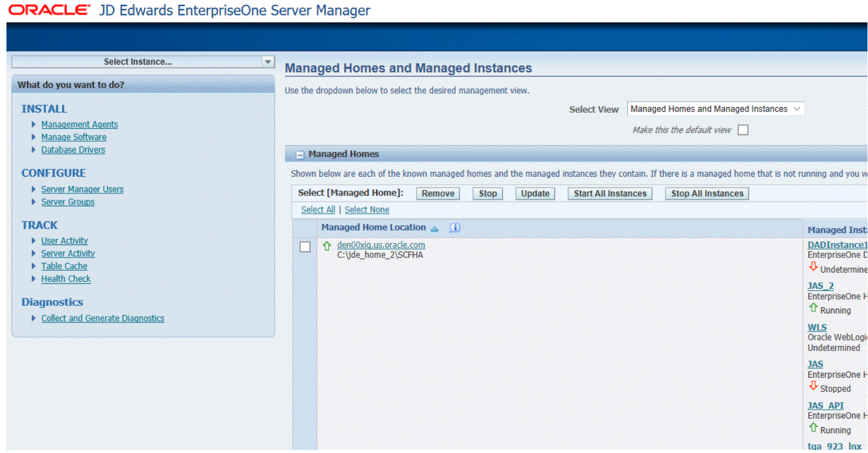The image size is (868, 453).
Task: Click the arrow bullet beside Database Drivers
Action: (x=33, y=150)
